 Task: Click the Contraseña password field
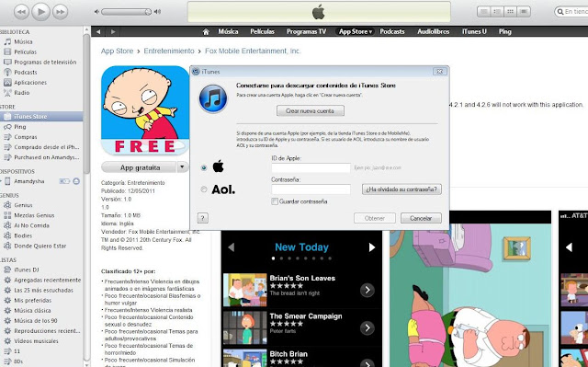[311, 189]
